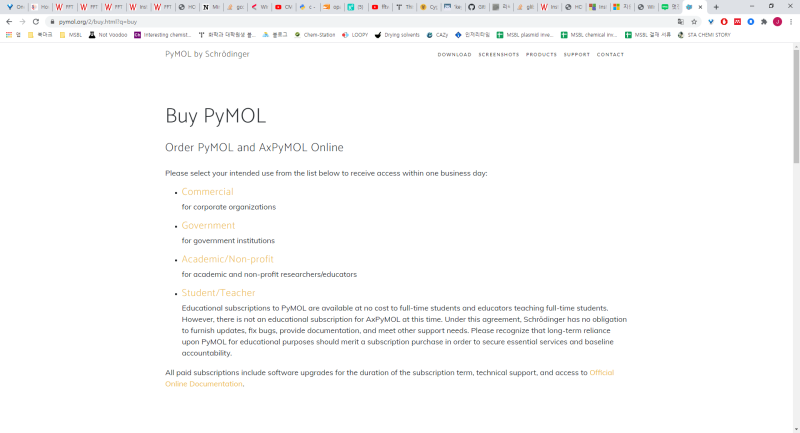
Task: Choose the Commercial license link
Action: (x=207, y=192)
